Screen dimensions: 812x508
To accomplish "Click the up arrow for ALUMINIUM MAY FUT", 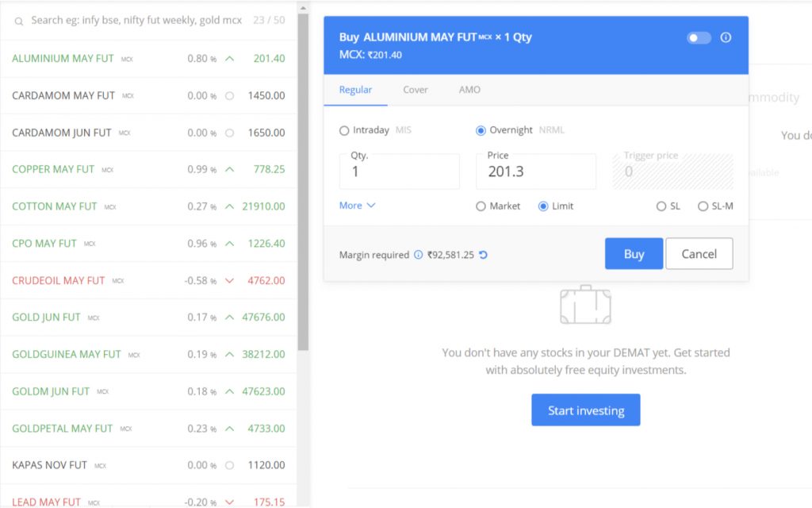I will click(x=229, y=59).
